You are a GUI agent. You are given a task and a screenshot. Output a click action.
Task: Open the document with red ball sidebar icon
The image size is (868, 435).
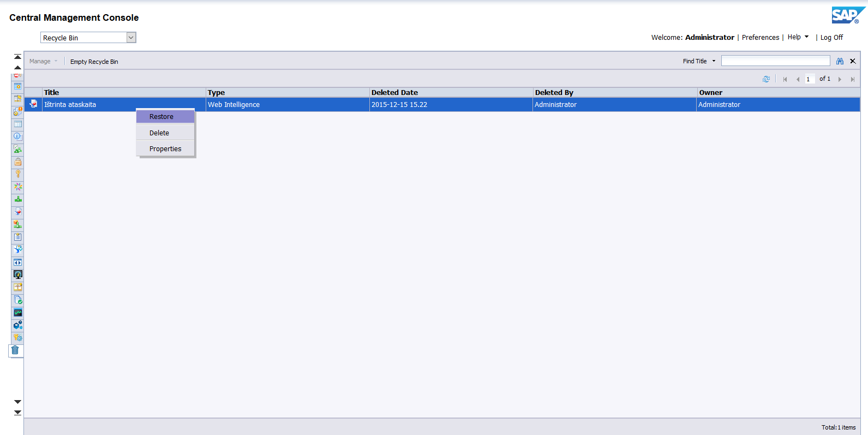[x=17, y=212]
